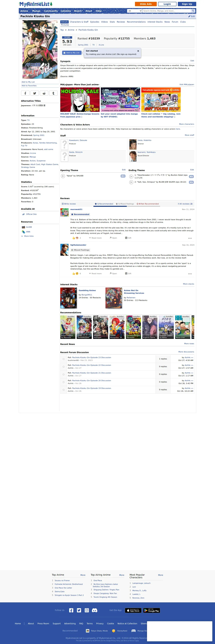Play ending theme "Salt, Sax, Octopus"
The height and width of the screenshot is (644, 215).
click(x=131, y=182)
